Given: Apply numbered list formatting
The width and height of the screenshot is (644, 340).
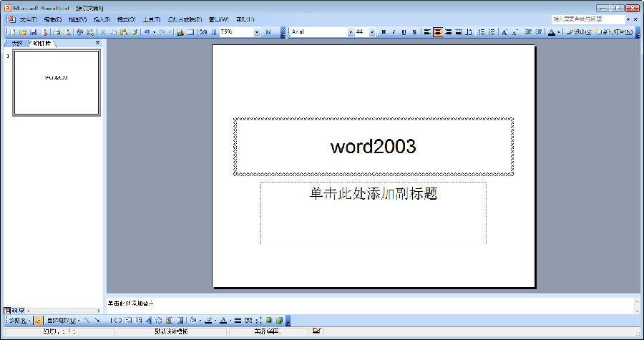Looking at the screenshot, I should 482,32.
